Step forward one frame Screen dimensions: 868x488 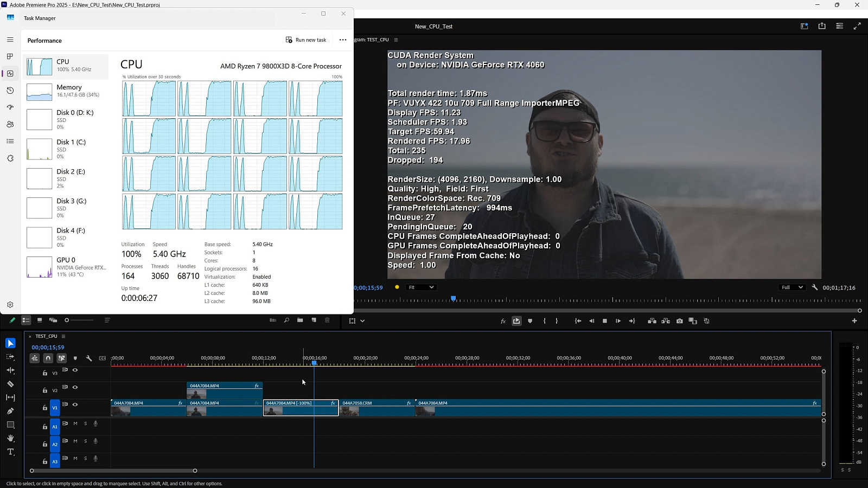pos(618,321)
